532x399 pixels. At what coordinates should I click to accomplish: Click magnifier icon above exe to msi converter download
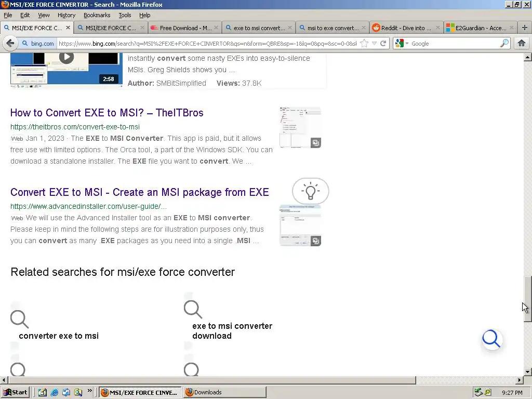(193, 310)
